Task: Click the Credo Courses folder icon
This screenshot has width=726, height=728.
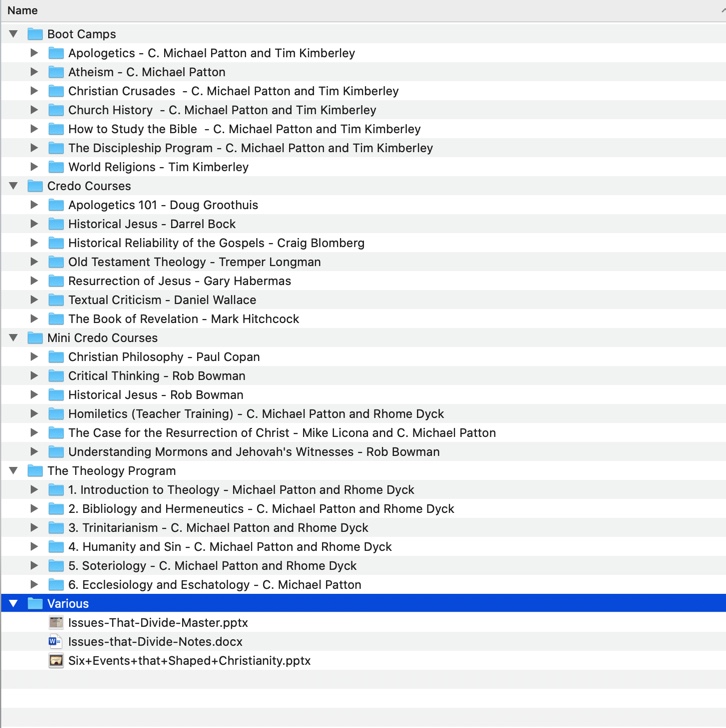Action: (35, 186)
